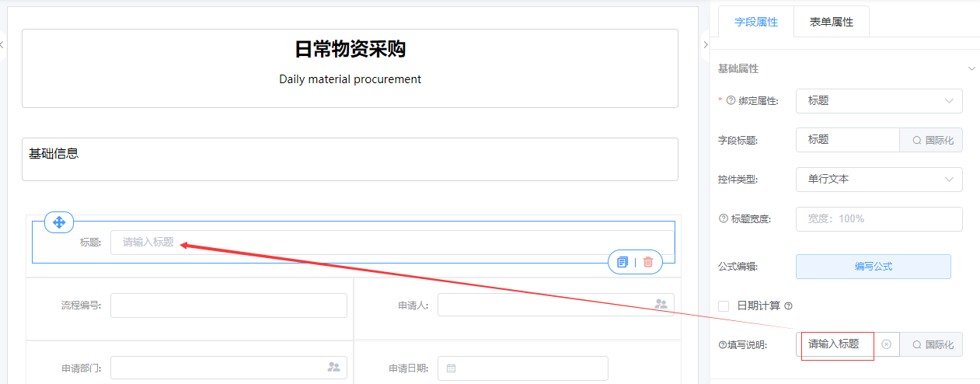Click the move handle on the 标题 field
This screenshot has height=384, width=980.
pyautogui.click(x=58, y=222)
